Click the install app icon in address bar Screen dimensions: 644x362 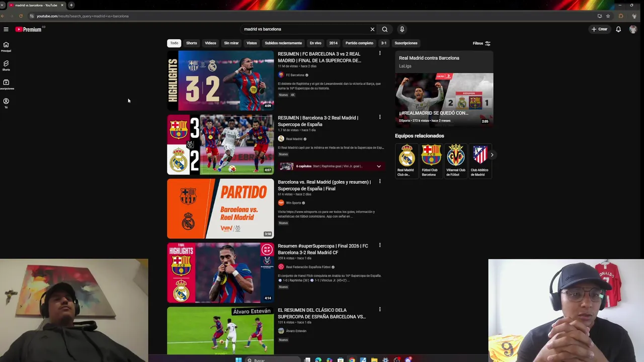tap(600, 16)
